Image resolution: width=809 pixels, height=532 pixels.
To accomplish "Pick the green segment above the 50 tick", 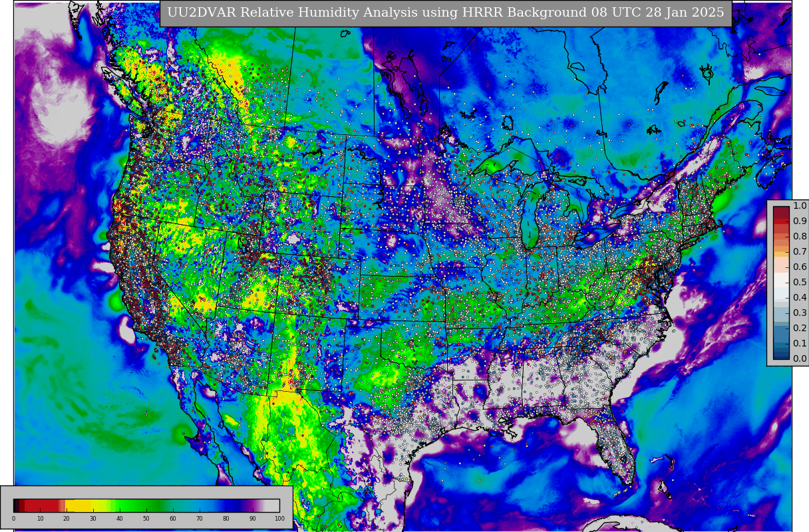I will click(146, 505).
